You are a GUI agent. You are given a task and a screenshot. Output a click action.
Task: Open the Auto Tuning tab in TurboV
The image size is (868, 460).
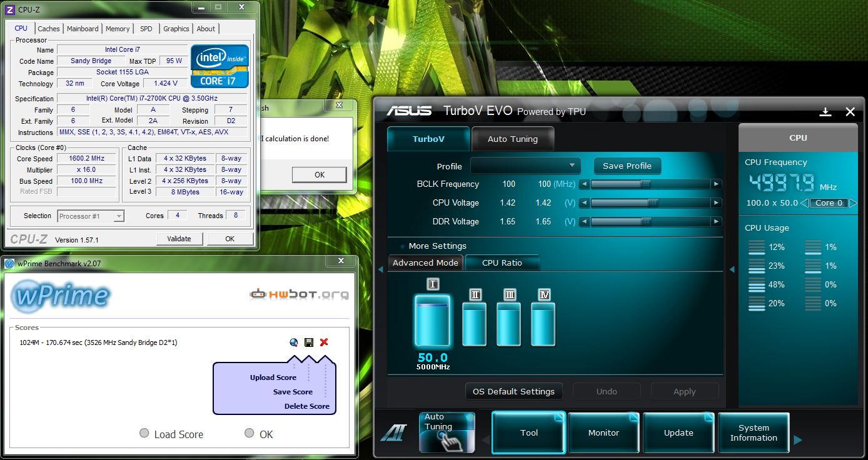click(x=513, y=139)
